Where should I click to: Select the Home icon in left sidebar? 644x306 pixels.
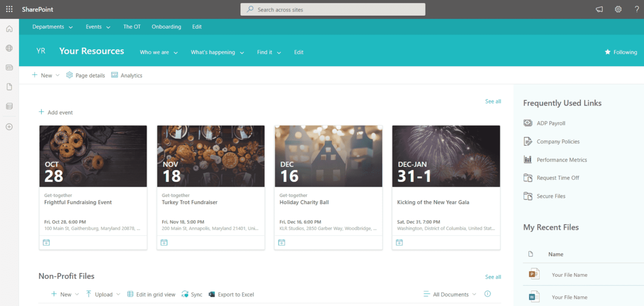click(x=9, y=29)
